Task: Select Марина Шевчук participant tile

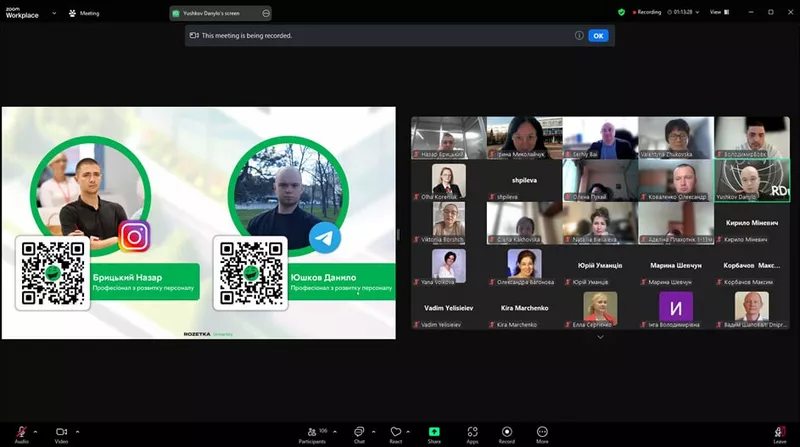Action: pos(676,265)
